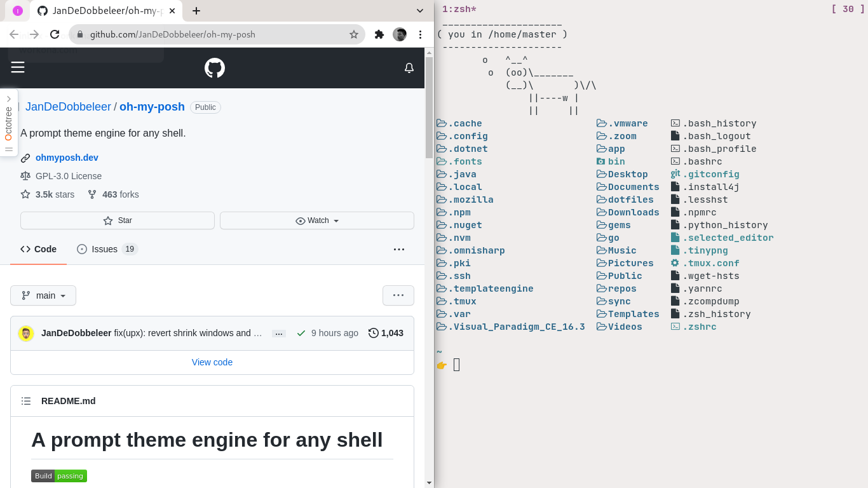Click the Build passing badge
The width and height of the screenshot is (868, 488).
59,476
